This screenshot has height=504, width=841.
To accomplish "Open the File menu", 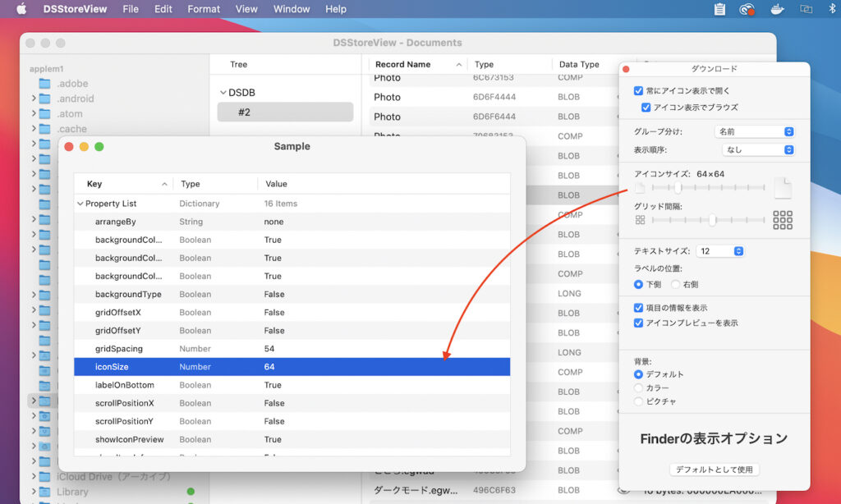I will [131, 9].
